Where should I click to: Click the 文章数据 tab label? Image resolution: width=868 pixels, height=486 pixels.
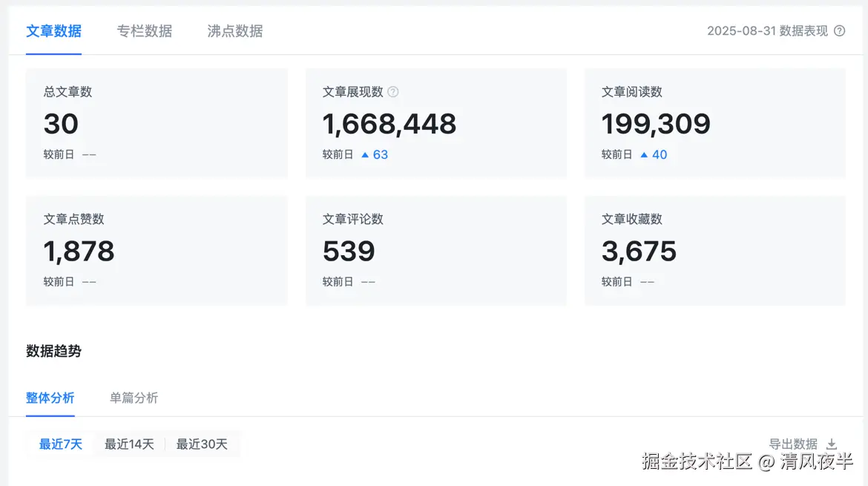tap(53, 31)
